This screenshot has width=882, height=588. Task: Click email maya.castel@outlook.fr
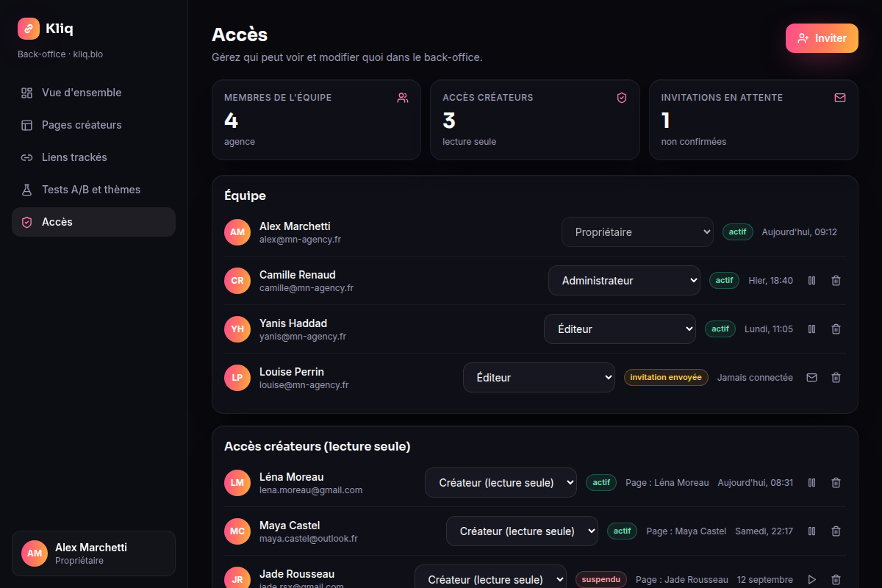[x=309, y=539]
